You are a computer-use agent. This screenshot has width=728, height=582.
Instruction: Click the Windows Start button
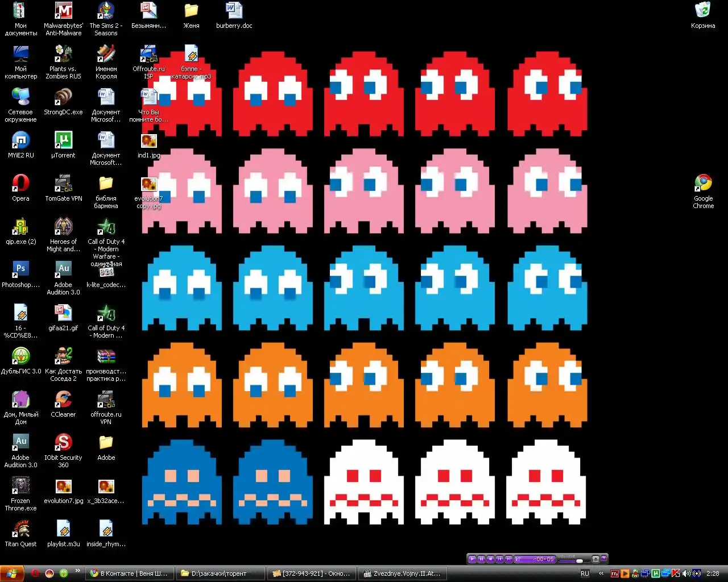coord(12,573)
